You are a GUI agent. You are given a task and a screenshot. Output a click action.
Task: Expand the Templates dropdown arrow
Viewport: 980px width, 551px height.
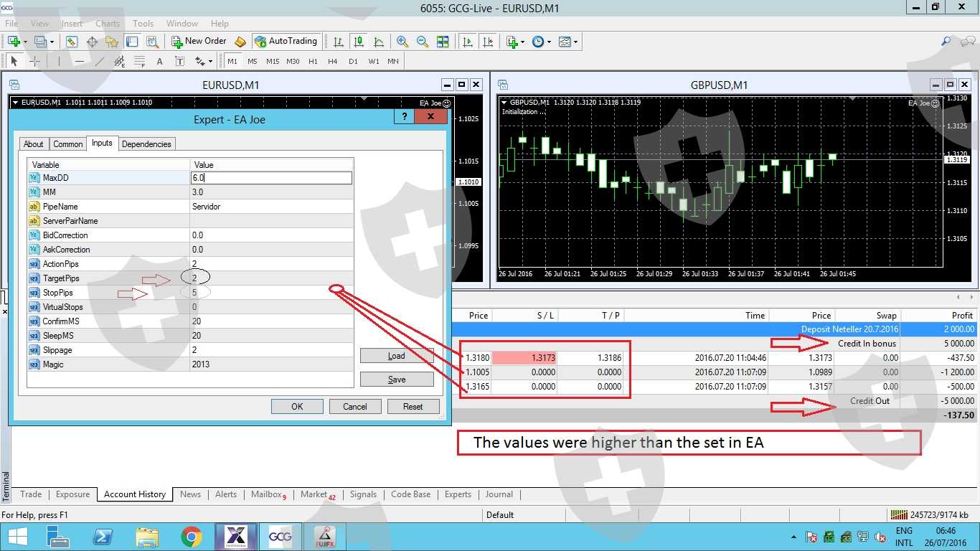coord(575,42)
